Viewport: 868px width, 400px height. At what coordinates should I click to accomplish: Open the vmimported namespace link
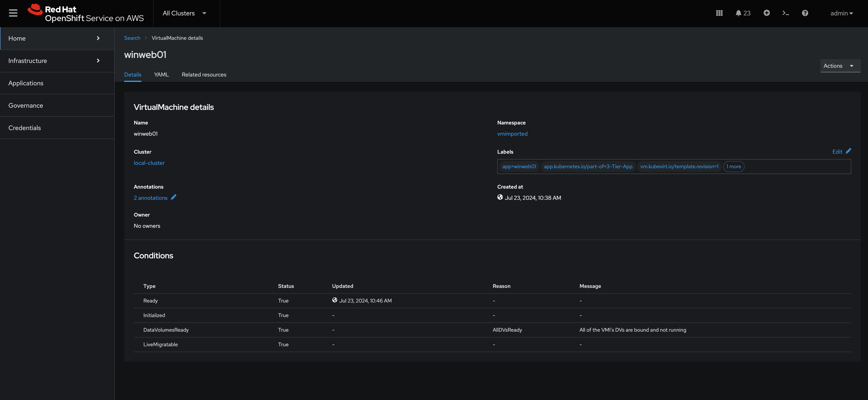pos(512,134)
